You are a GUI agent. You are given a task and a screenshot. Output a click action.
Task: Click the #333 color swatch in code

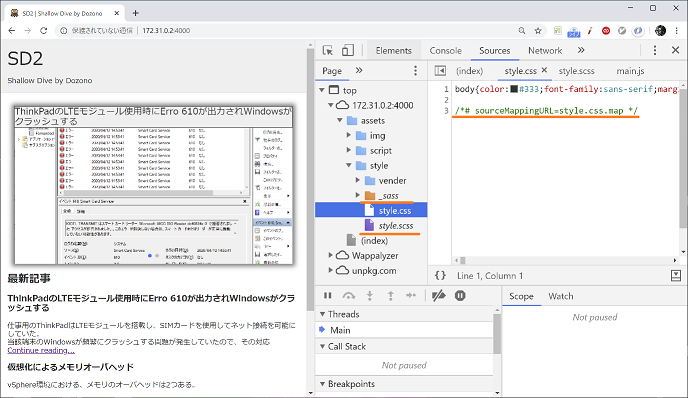(x=514, y=90)
